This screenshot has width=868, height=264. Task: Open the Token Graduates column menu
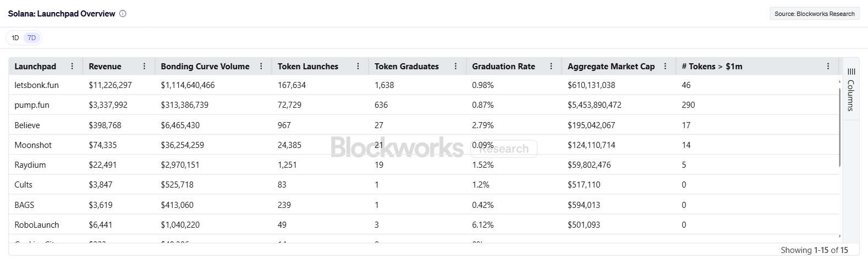click(455, 66)
